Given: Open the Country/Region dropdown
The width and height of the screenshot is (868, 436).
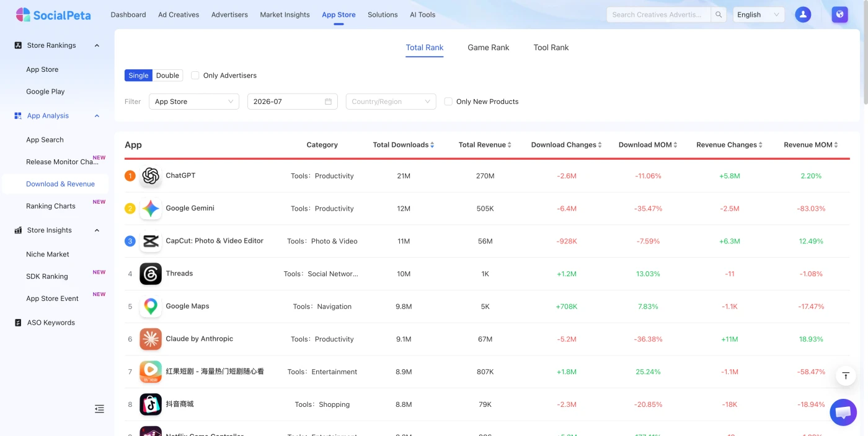Looking at the screenshot, I should point(391,102).
